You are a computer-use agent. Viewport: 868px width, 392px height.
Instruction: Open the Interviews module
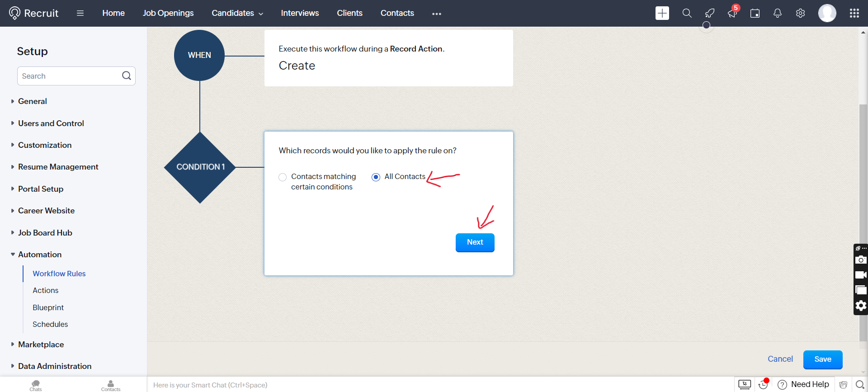(x=300, y=13)
